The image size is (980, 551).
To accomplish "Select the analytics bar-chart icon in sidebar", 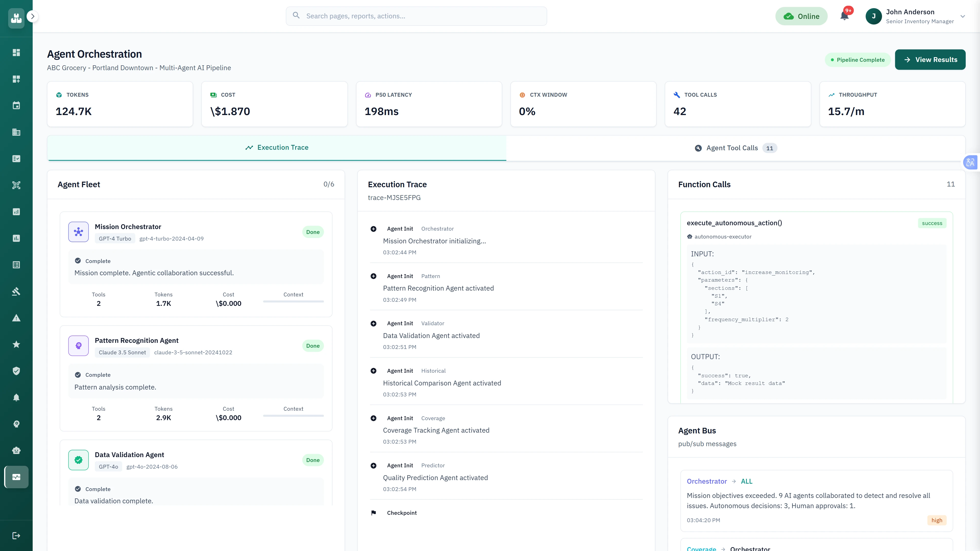I will (16, 212).
